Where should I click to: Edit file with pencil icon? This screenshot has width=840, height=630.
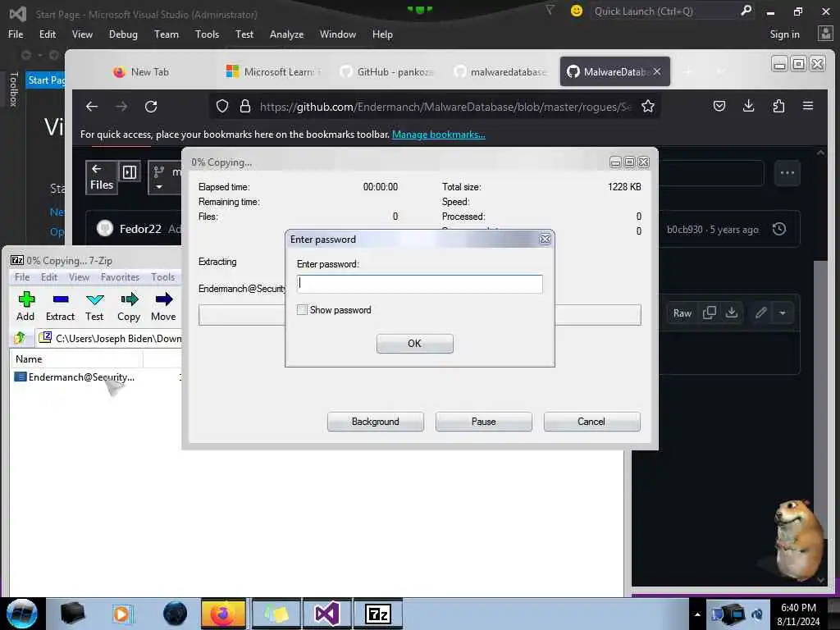[x=760, y=313]
